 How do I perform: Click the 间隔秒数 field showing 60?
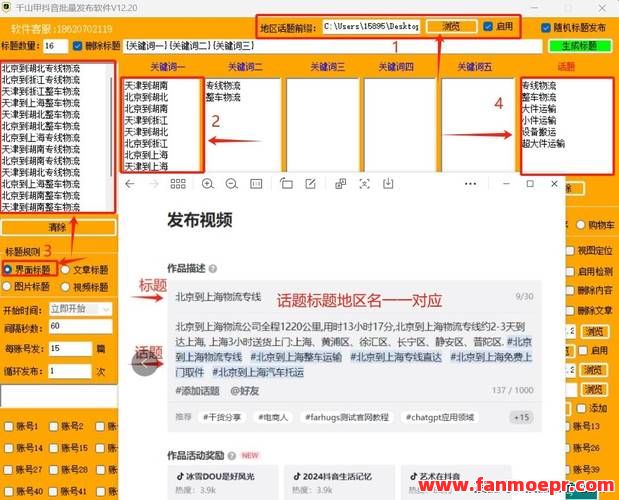point(81,326)
